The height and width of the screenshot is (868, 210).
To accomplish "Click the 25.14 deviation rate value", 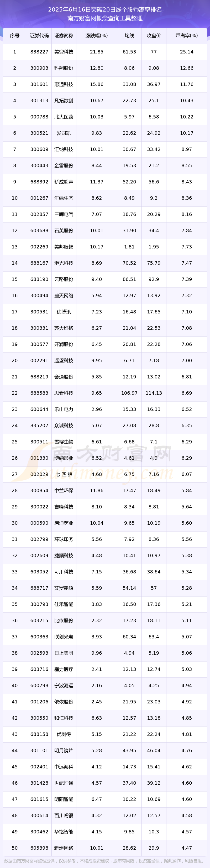I will click(x=187, y=52).
